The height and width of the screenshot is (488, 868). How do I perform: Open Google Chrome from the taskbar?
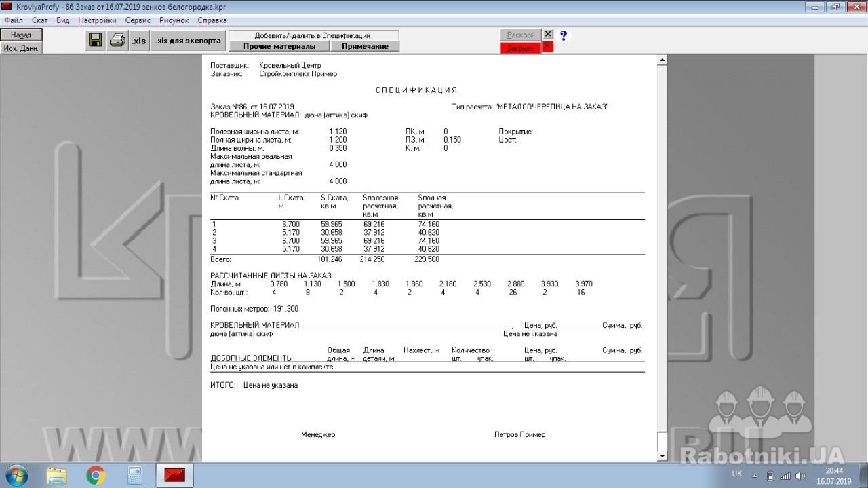[x=96, y=475]
